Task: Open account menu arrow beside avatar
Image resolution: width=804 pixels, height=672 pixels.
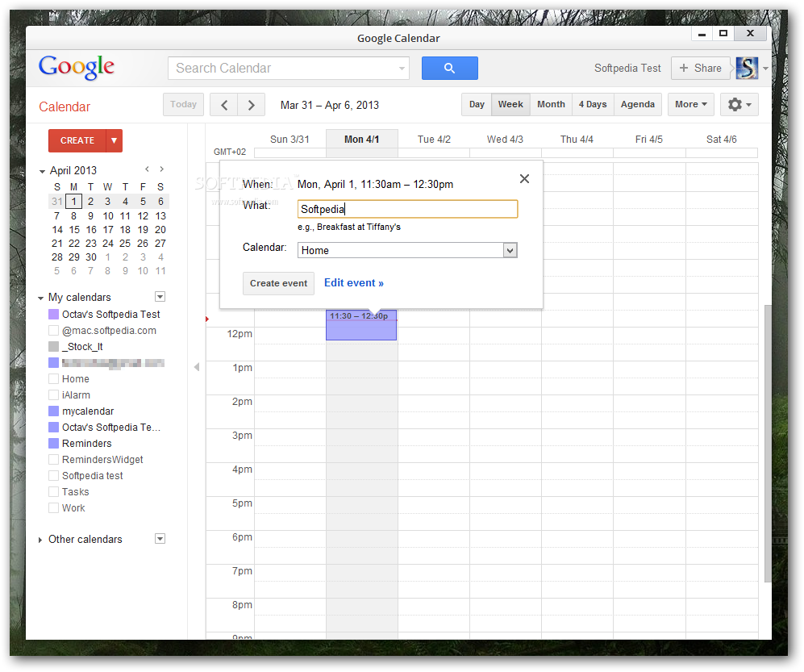Action: coord(765,69)
